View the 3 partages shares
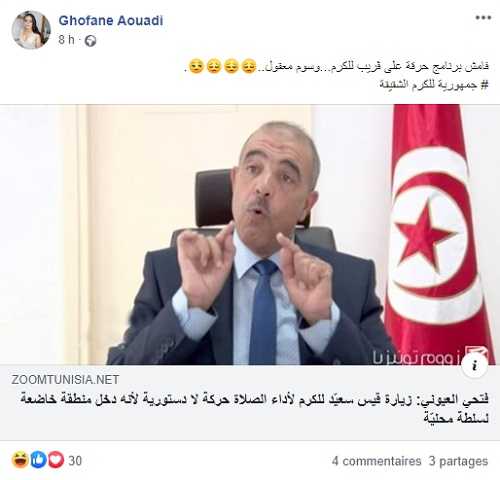This screenshot has width=500, height=480. pyautogui.click(x=458, y=461)
